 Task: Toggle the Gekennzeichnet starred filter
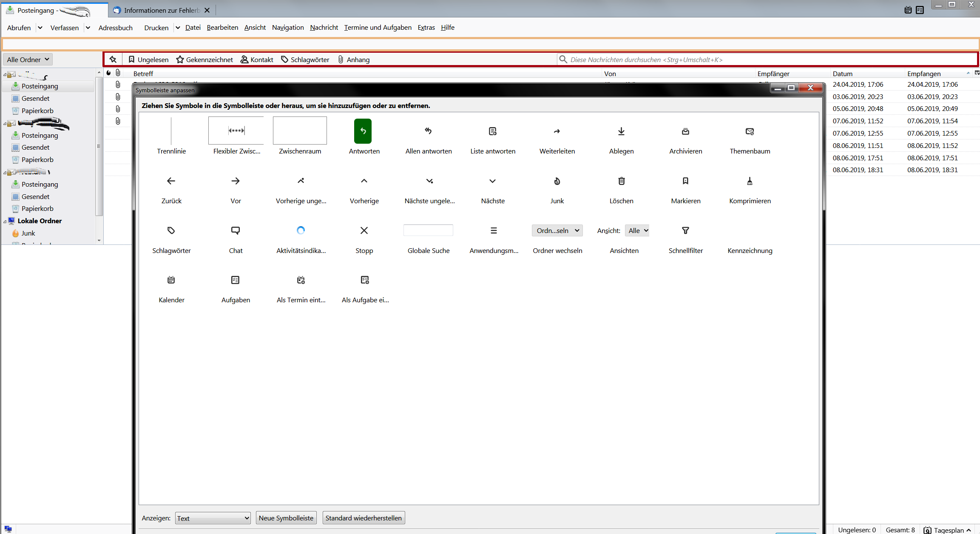pos(205,60)
